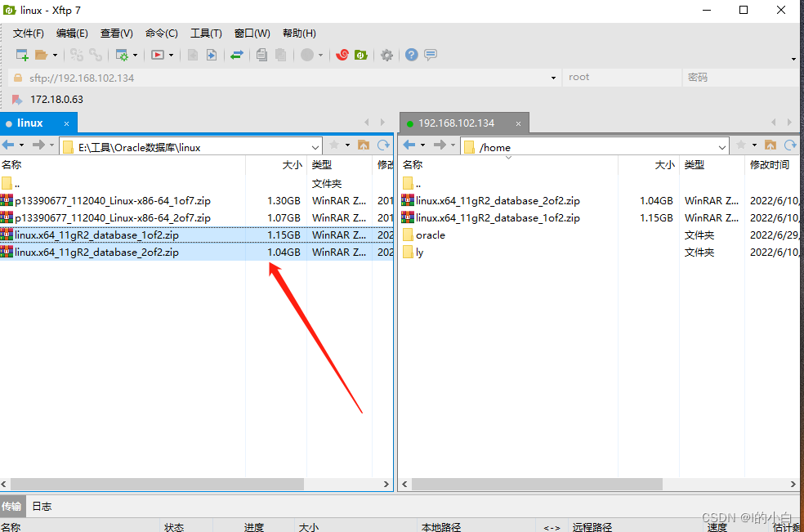Open the 命令(C) menu
This screenshot has height=532, width=804.
pos(162,34)
